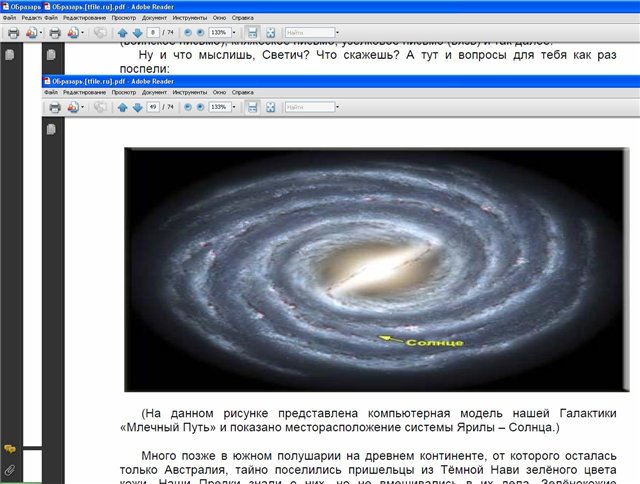The width and height of the screenshot is (640, 484).
Task: Open Документ menu in page 49 window
Action: click(154, 92)
